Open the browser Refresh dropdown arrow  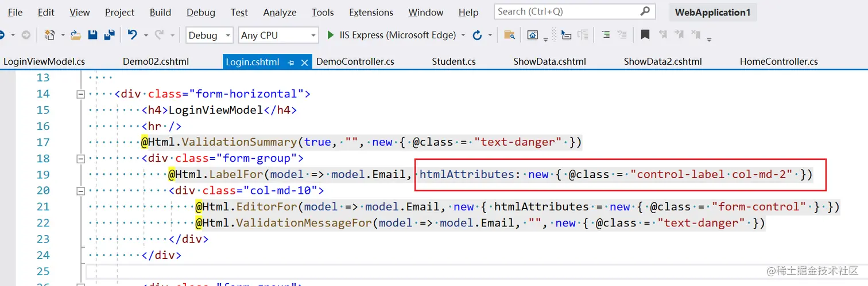click(x=490, y=36)
